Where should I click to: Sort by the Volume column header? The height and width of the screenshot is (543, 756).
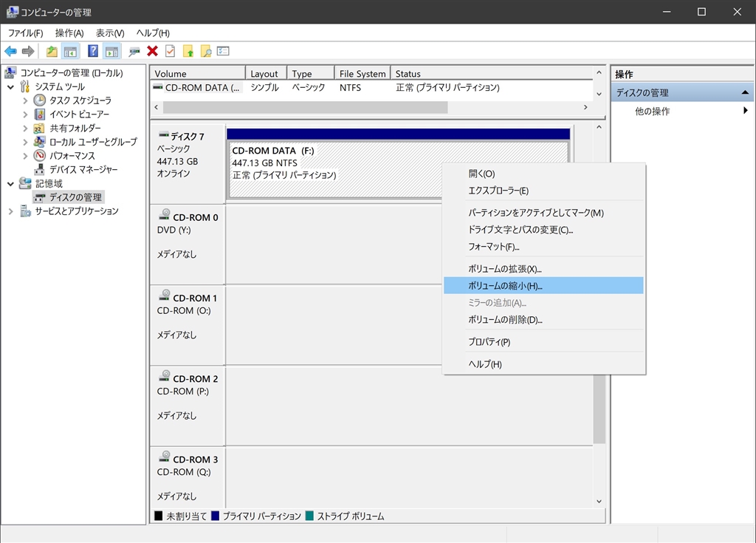[198, 73]
